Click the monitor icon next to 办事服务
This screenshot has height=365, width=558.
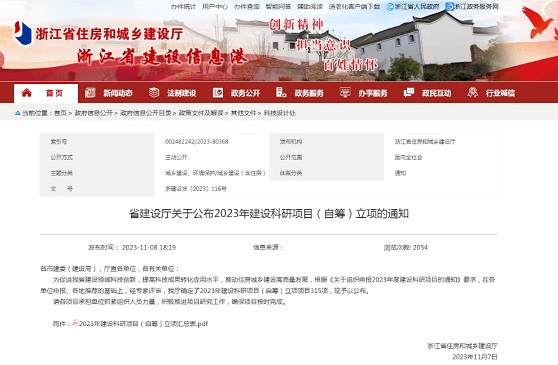[345, 92]
